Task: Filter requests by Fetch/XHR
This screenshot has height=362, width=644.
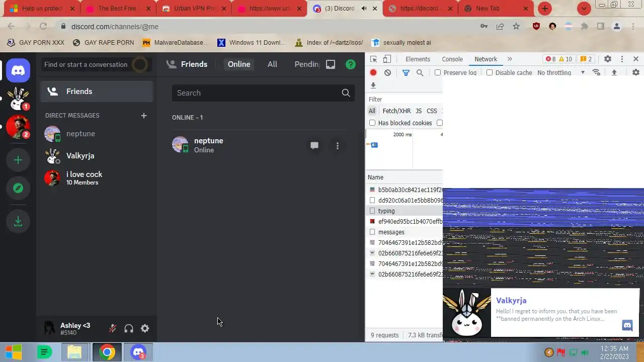Action: [x=396, y=111]
